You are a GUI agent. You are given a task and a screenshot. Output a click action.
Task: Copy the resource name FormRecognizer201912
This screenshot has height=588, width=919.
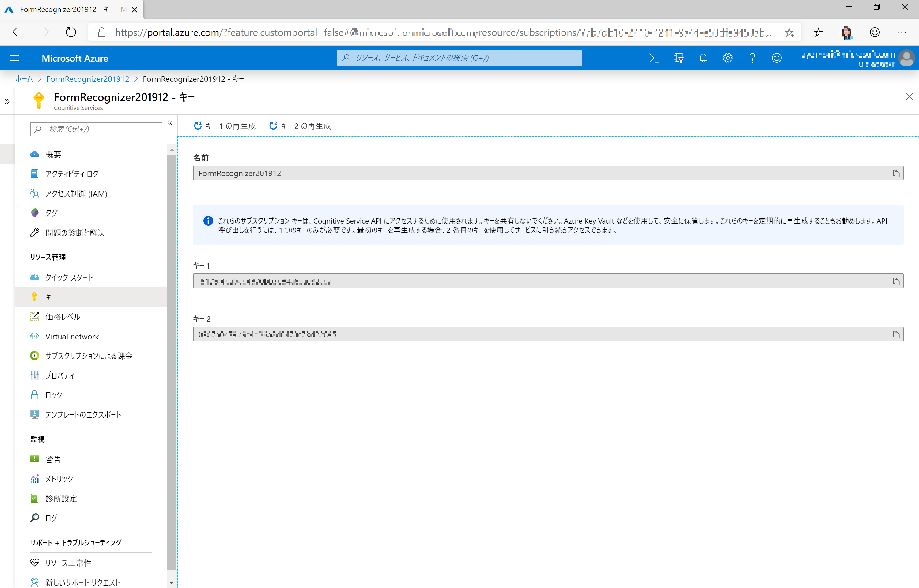[896, 174]
